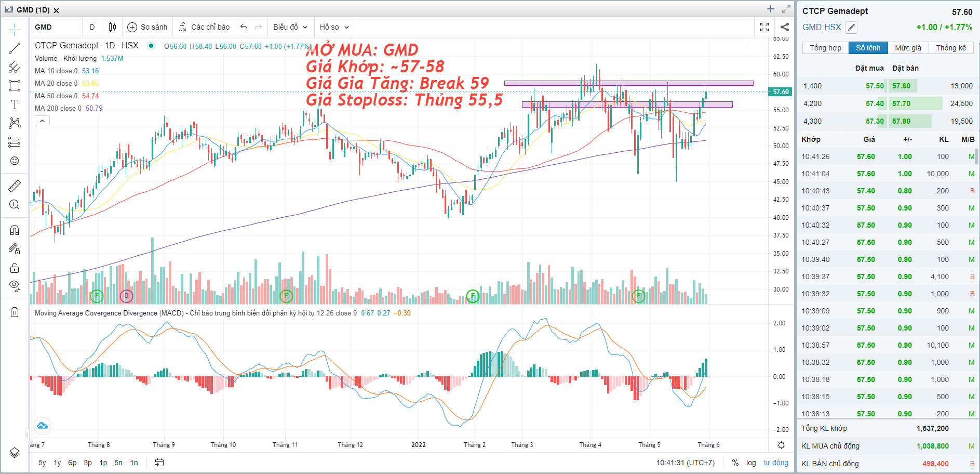
Task: Toggle the lock all drawings tool
Action: click(x=15, y=268)
